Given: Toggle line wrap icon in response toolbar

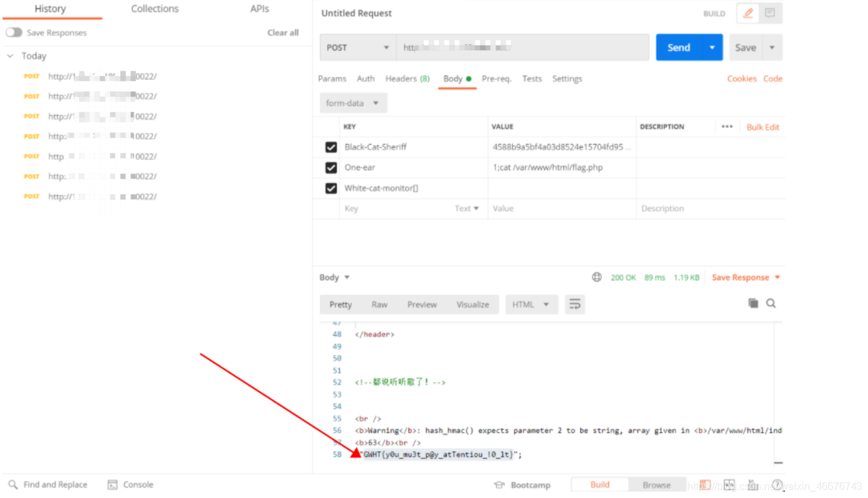Looking at the screenshot, I should (x=575, y=305).
